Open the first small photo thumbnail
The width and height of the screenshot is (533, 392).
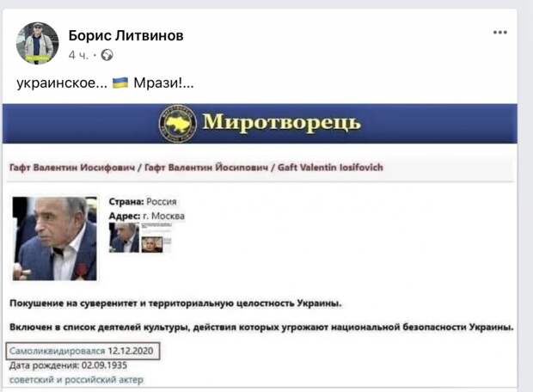pyautogui.click(x=124, y=237)
